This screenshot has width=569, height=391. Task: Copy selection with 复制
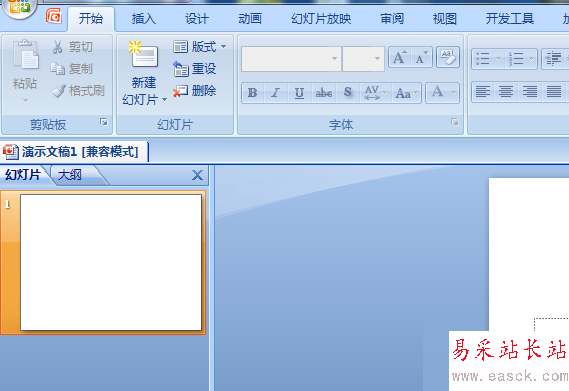[x=72, y=69]
